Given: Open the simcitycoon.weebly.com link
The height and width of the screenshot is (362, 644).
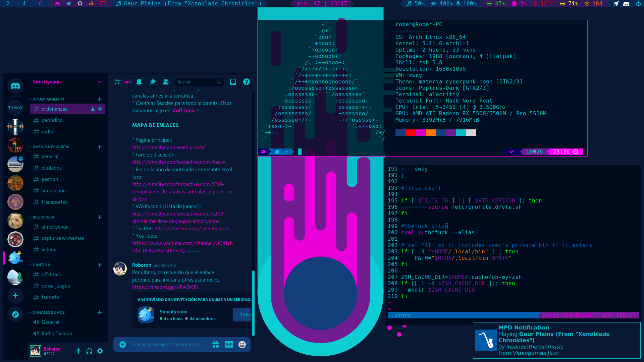Looking at the screenshot, I should (x=169, y=147).
